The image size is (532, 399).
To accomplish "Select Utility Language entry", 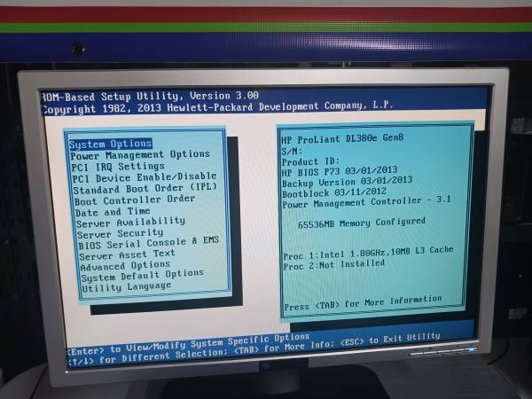I will (125, 286).
